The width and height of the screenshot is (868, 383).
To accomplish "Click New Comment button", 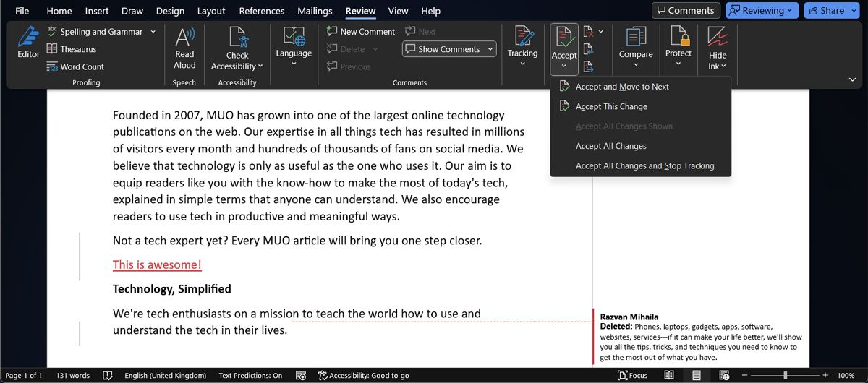I will tap(361, 32).
